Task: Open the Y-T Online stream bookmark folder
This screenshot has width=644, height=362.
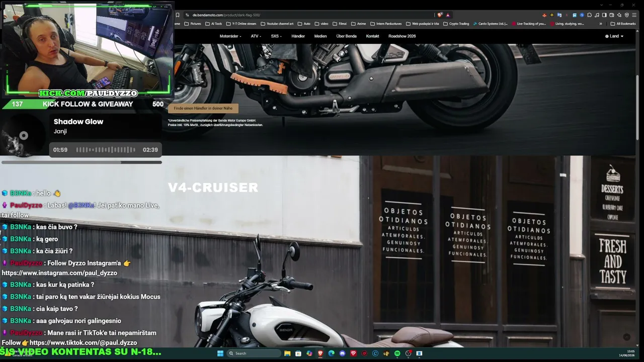Action: coord(241,24)
